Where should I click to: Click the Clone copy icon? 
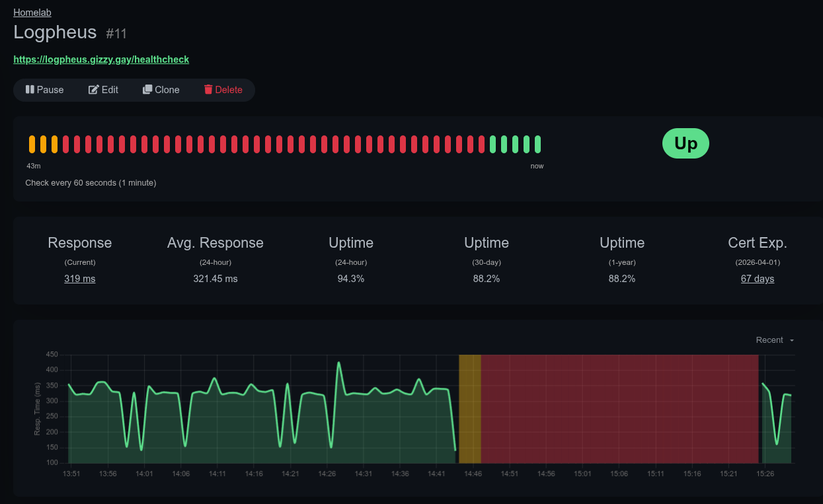(147, 90)
